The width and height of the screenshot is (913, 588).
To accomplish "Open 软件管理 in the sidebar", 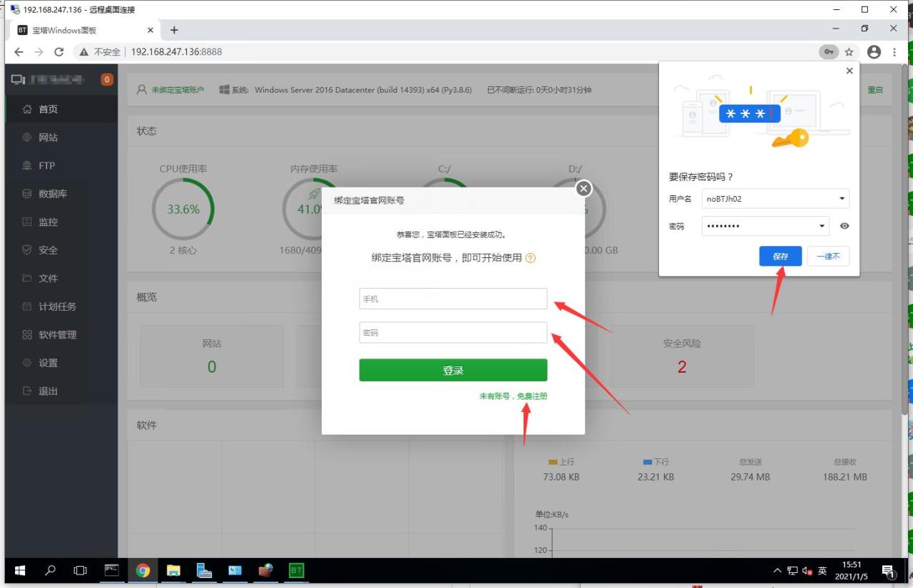I will point(61,334).
